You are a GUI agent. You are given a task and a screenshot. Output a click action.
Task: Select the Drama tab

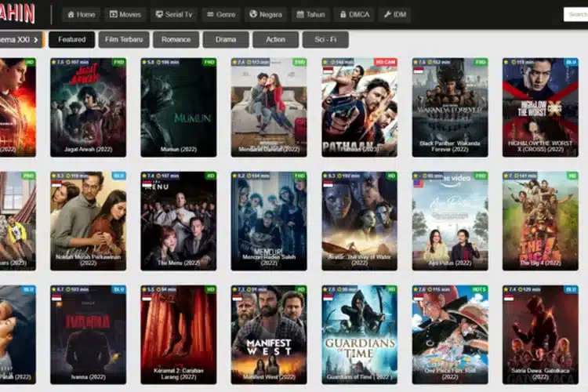point(226,39)
